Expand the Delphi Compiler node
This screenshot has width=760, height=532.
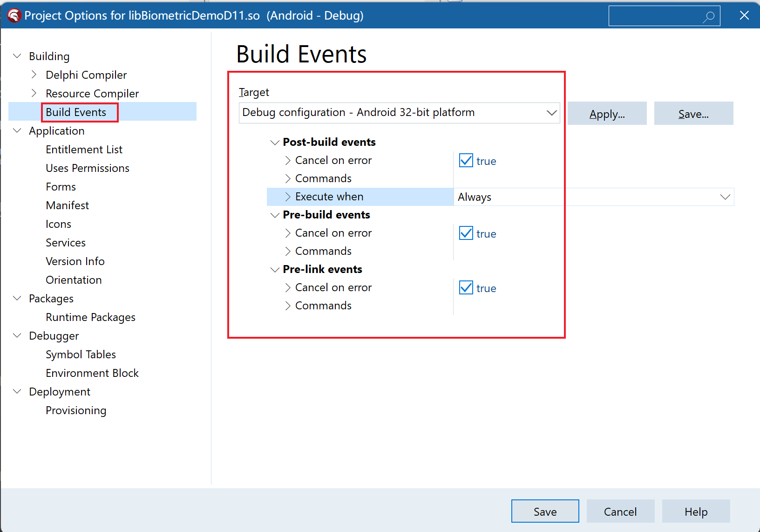34,75
